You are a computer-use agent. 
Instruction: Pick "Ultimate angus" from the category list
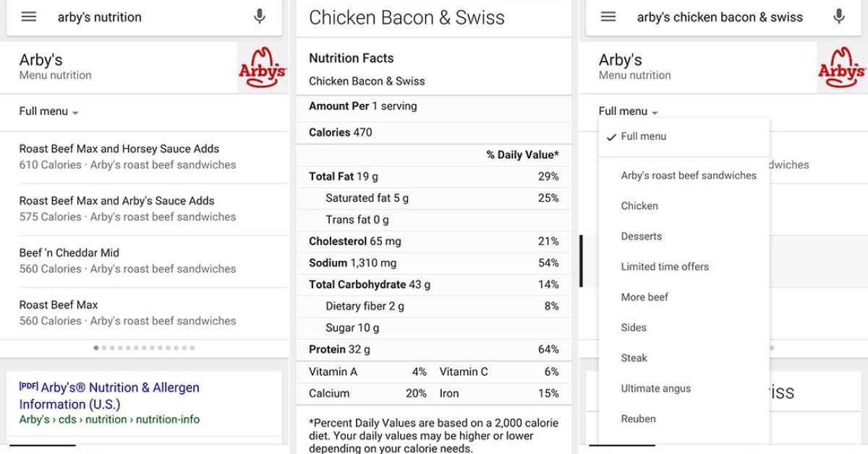coord(655,388)
